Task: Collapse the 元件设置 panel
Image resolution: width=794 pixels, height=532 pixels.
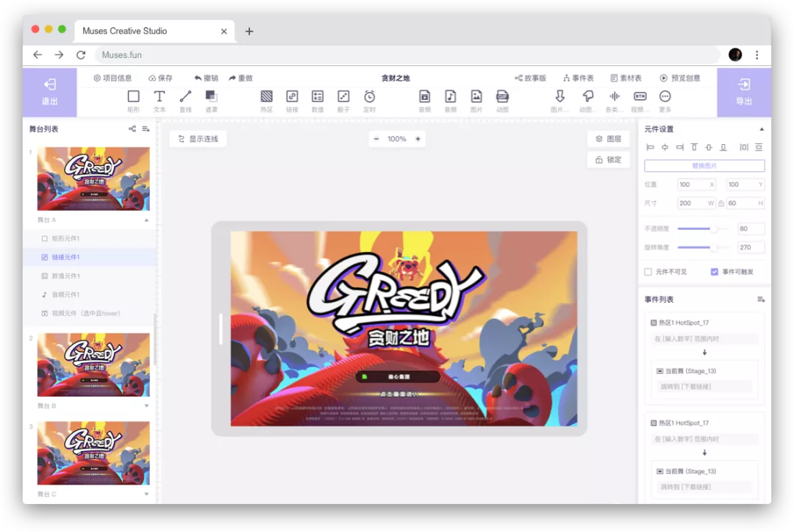Action: pyautogui.click(x=761, y=129)
